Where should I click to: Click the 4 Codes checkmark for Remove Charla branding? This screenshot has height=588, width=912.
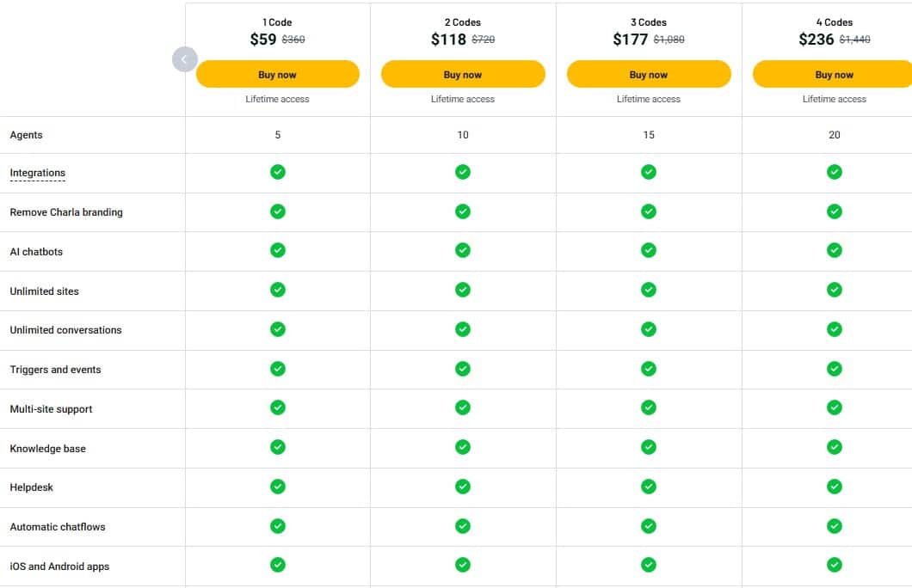[834, 211]
